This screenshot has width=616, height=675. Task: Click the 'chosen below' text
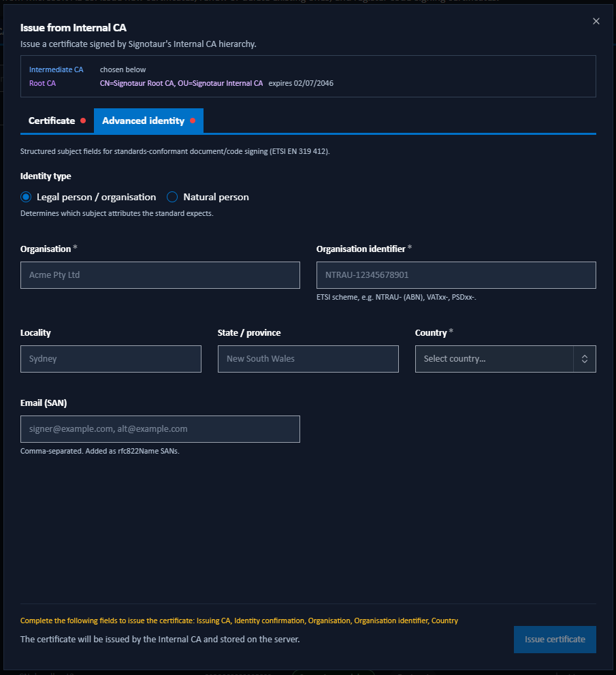[123, 69]
